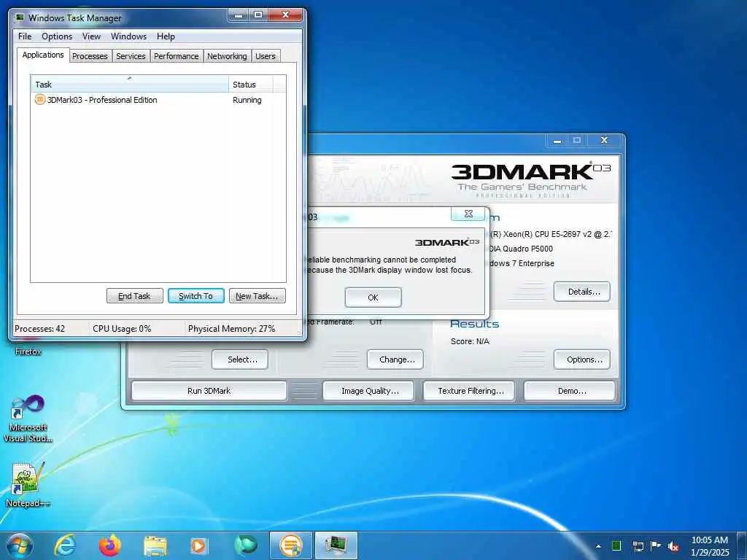
Task: Click 'Score: N/A' in Results
Action: (470, 341)
